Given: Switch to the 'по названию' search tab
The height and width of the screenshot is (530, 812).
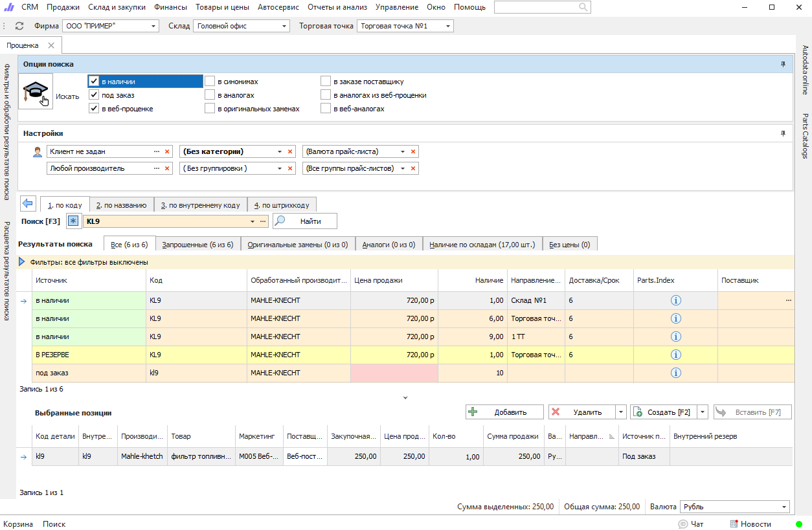Looking at the screenshot, I should (x=121, y=205).
